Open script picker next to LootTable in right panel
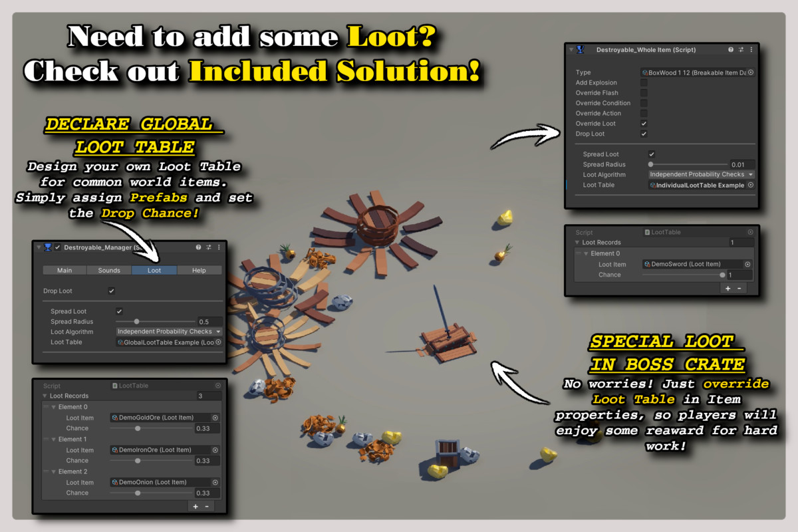798x532 pixels. 751,232
